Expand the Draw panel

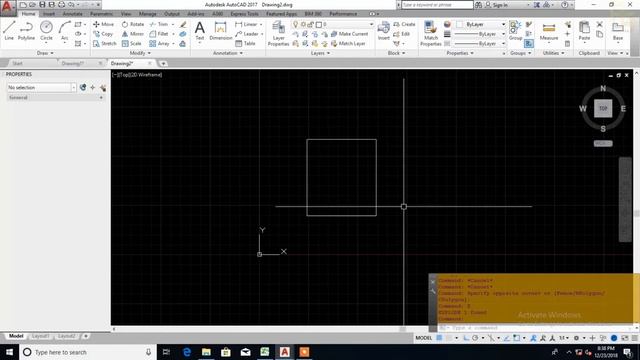45,53
